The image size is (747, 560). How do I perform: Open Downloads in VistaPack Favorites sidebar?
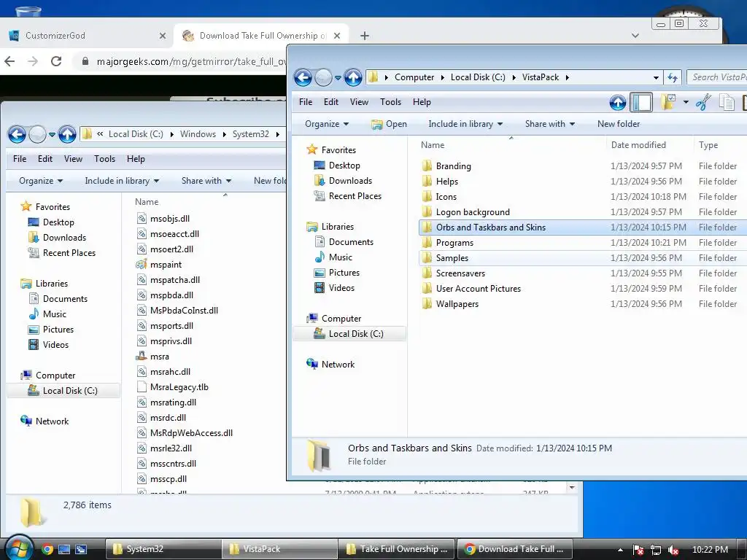350,181
